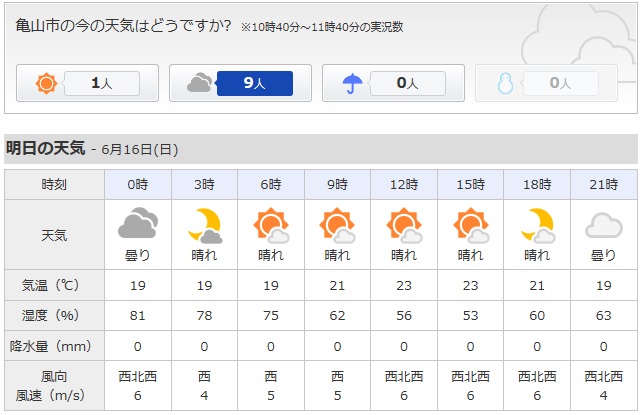Click the 降水量（mm） row label
The width and height of the screenshot is (642, 415).
click(50, 346)
